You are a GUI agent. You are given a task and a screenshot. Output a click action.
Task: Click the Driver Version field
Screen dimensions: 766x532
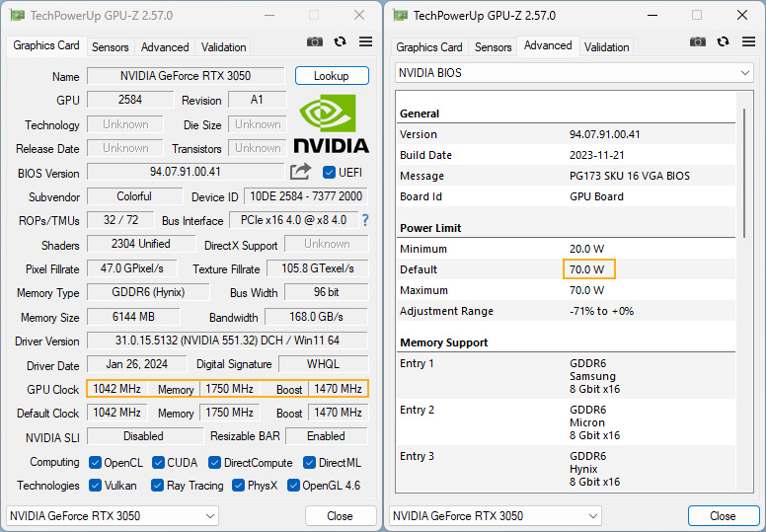(227, 341)
